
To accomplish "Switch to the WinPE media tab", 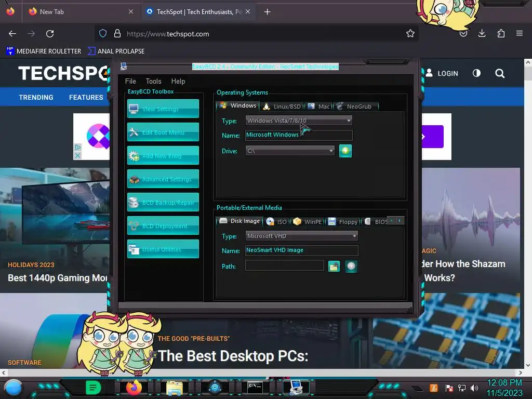I will point(308,221).
